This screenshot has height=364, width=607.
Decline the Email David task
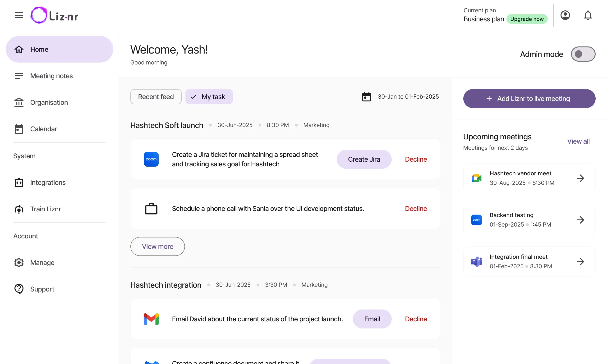(x=416, y=319)
